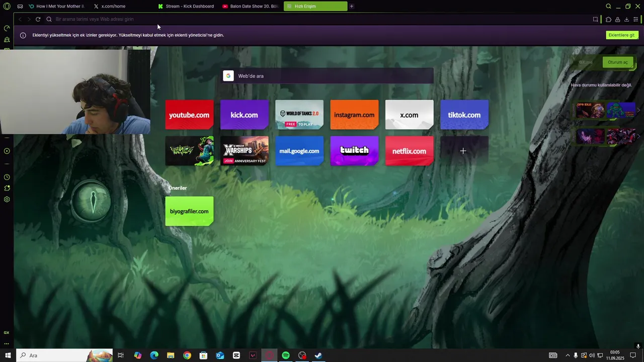Open the mail.google.com speed dial tile
This screenshot has width=644, height=362.
[x=299, y=151]
